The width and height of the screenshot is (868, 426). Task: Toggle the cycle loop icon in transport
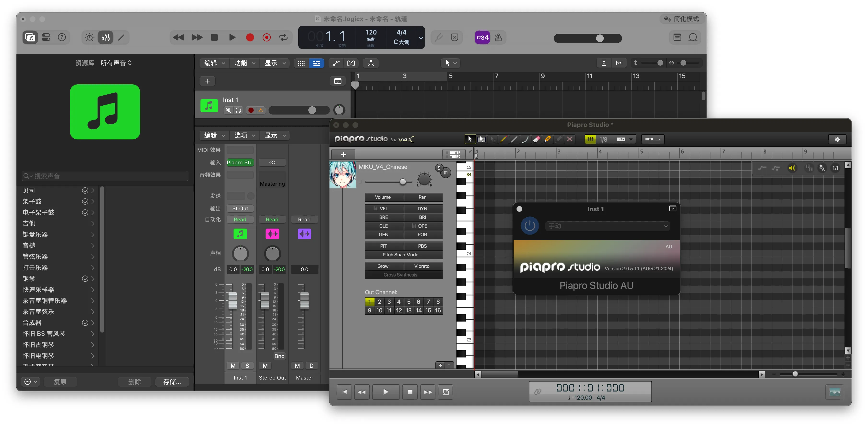(283, 37)
